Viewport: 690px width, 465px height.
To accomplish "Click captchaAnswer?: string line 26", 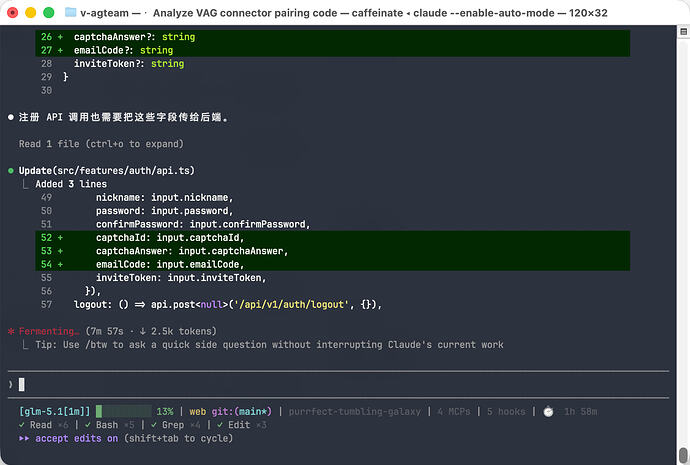I will [134, 37].
